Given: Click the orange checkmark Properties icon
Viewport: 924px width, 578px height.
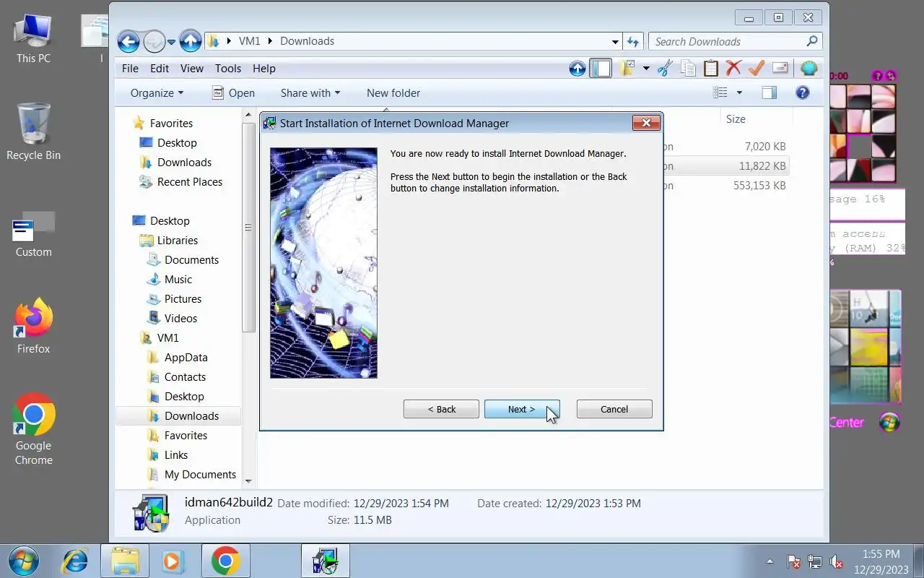Looking at the screenshot, I should pyautogui.click(x=757, y=69).
